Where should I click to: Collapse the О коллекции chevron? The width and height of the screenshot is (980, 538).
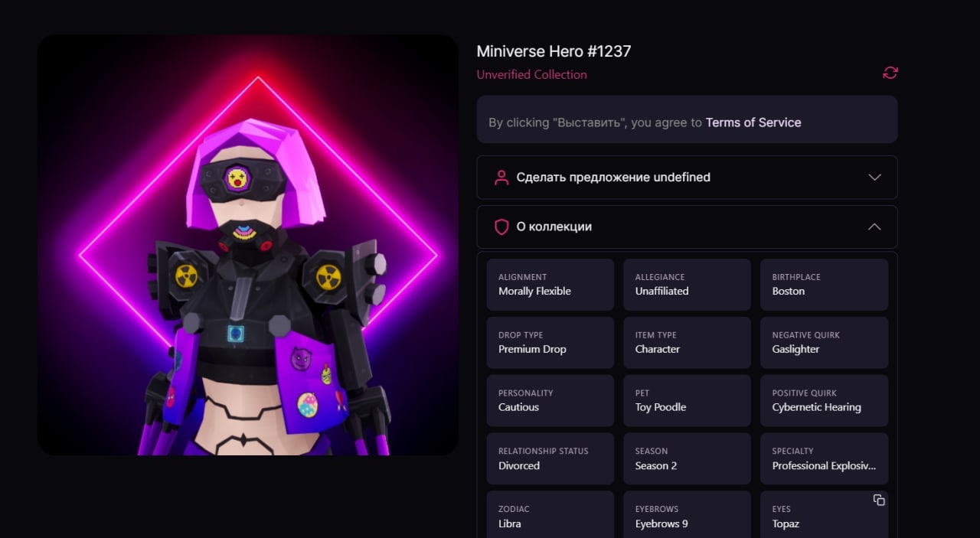[x=874, y=227]
